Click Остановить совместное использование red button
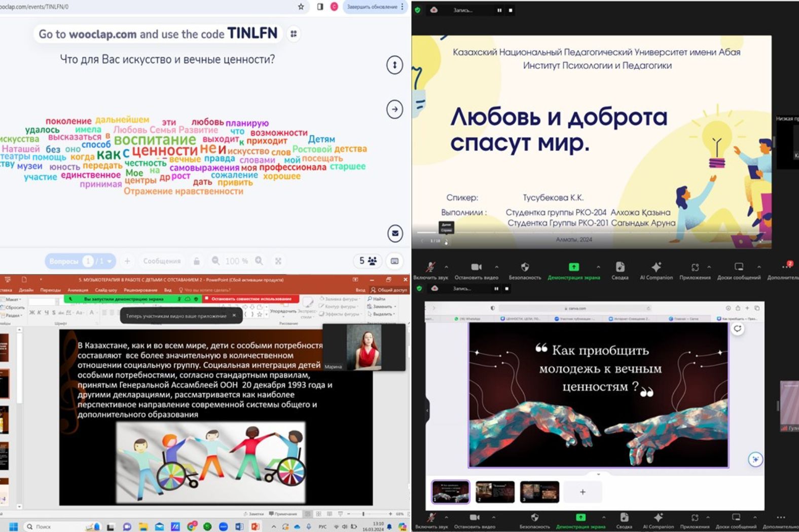This screenshot has height=532, width=799. tap(251, 299)
